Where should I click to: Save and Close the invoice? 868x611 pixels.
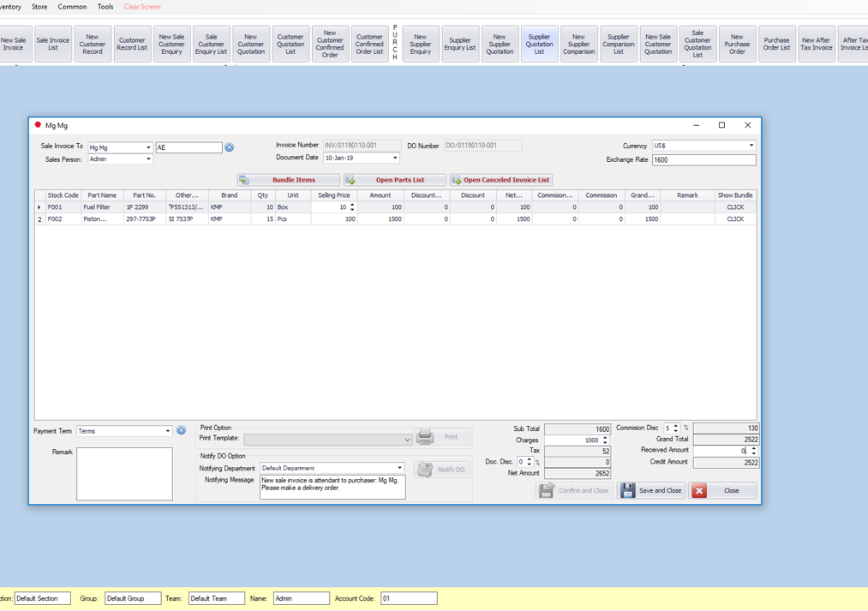651,490
